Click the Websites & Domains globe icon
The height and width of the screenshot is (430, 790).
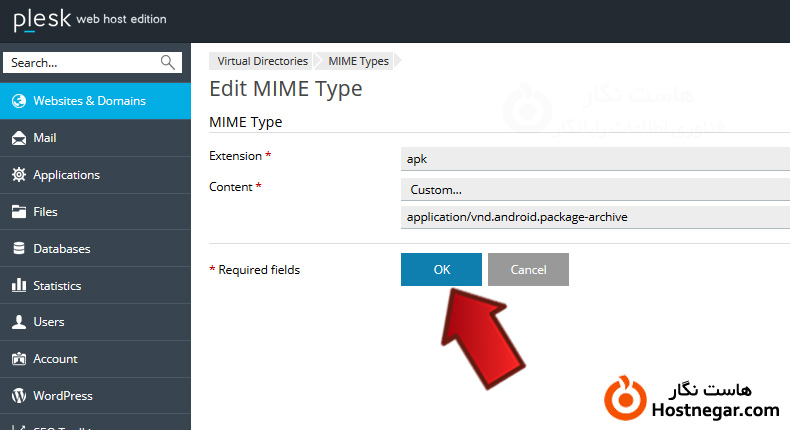point(18,101)
